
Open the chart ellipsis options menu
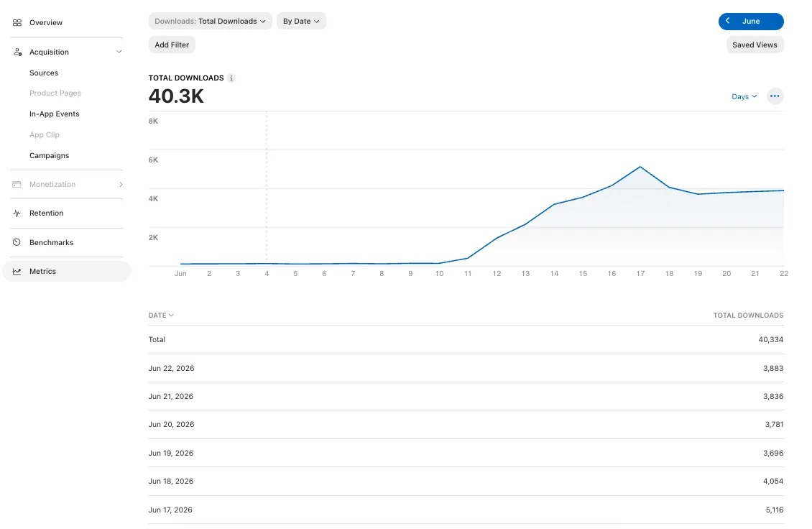tap(775, 96)
